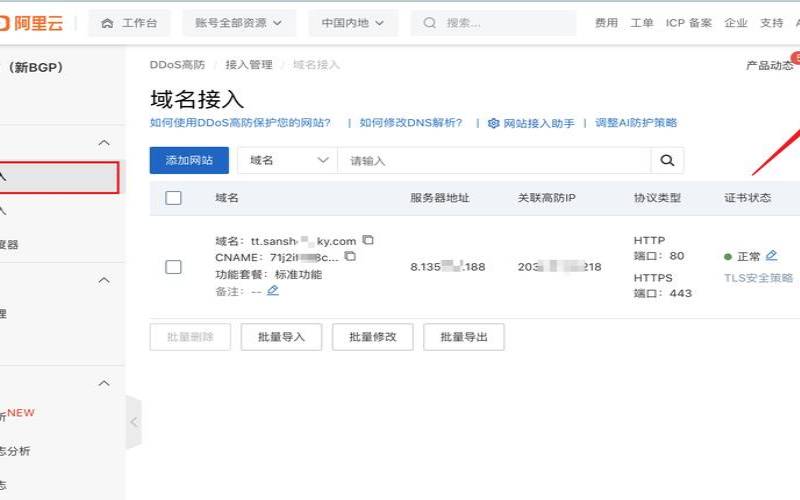Open the 账号全部资源 dropdown
This screenshot has height=500, width=800.
tap(239, 23)
